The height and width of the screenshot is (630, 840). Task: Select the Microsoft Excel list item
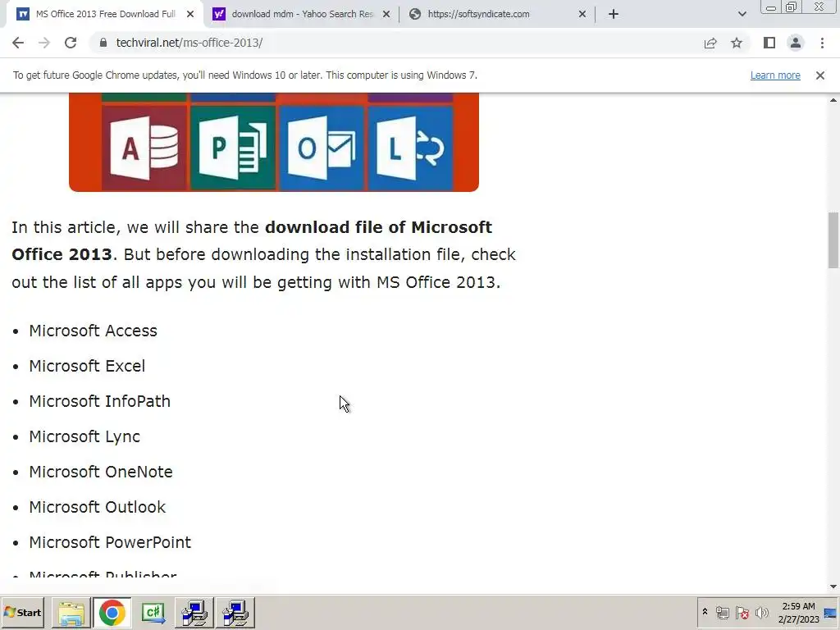(x=87, y=367)
